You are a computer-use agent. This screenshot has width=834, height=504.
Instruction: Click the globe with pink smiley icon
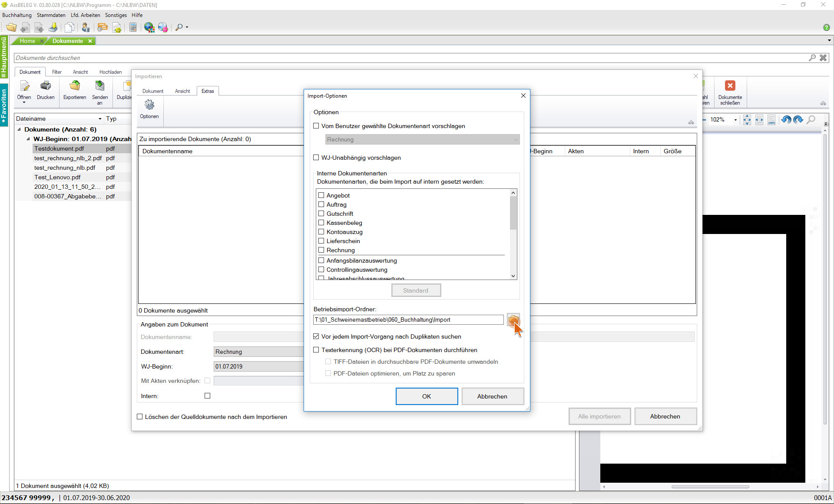163,27
